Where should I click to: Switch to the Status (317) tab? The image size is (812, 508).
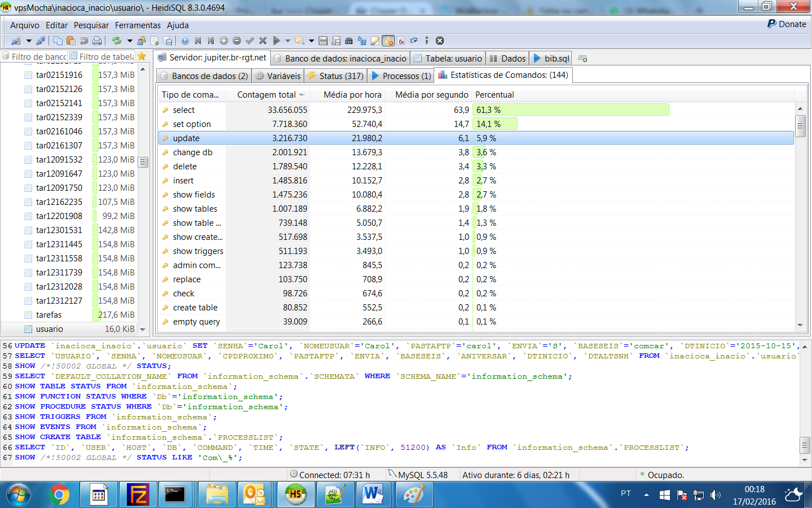click(x=336, y=76)
